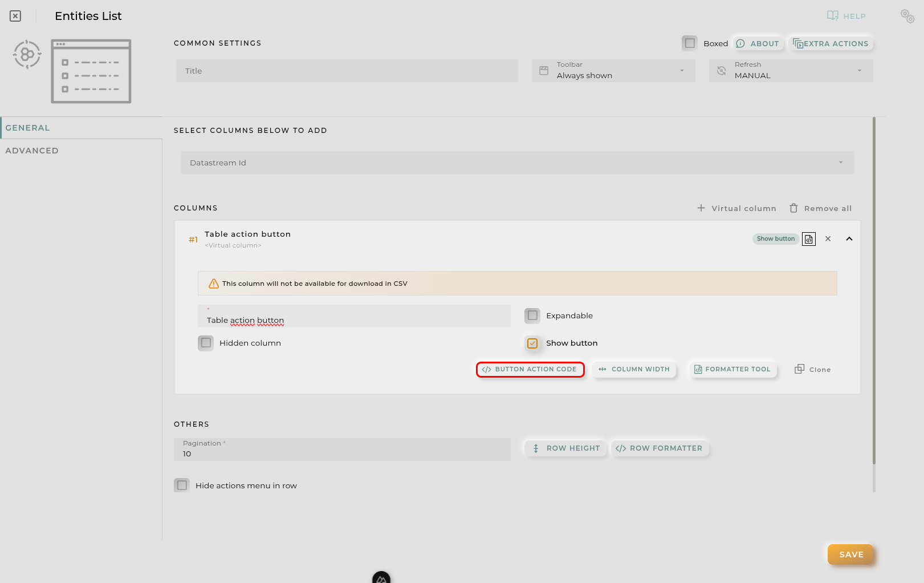The height and width of the screenshot is (583, 924).
Task: Open the Column Width adjuster
Action: pos(634,369)
